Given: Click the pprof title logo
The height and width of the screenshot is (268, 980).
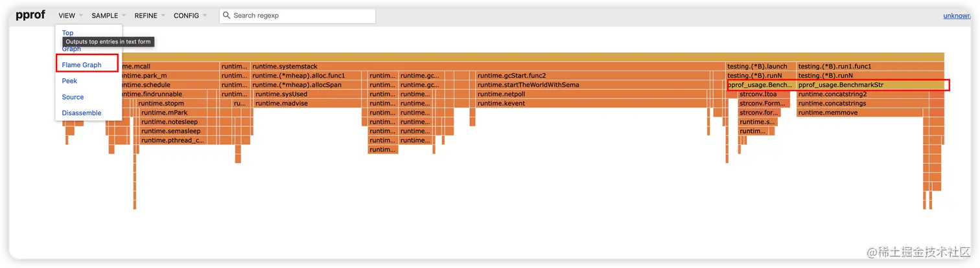Looking at the screenshot, I should [x=31, y=16].
